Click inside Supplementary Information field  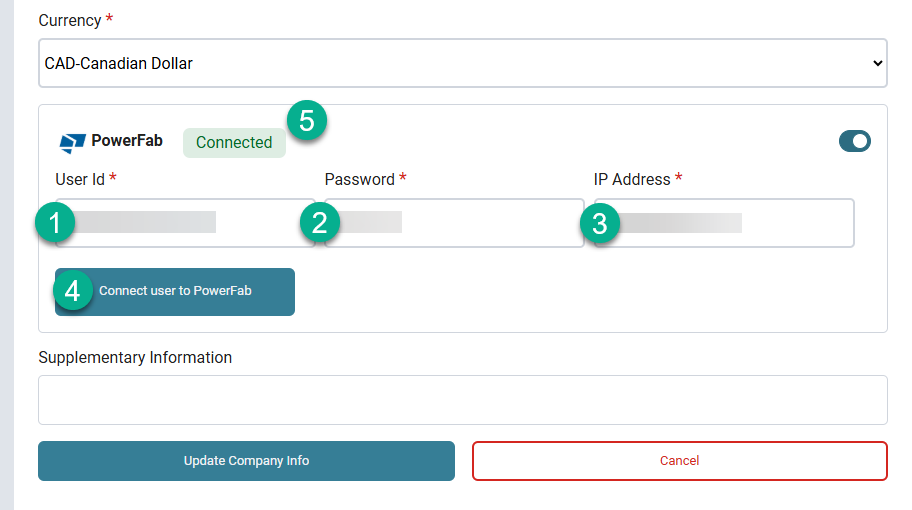(463, 400)
